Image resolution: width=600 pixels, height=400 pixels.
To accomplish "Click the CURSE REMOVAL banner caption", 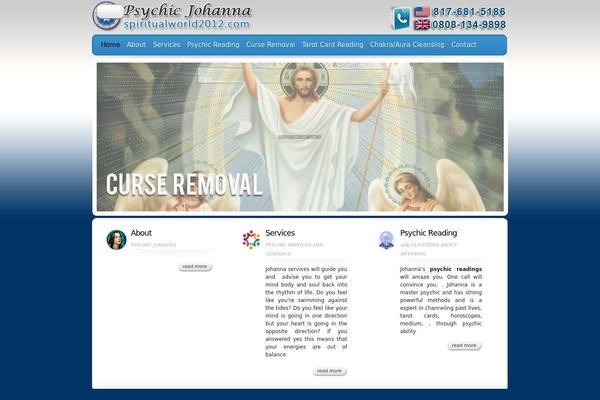I will coord(184,184).
